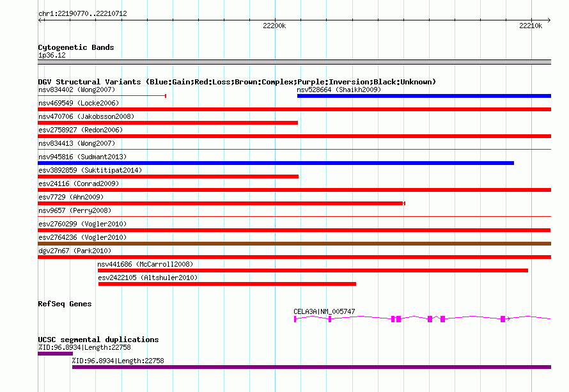Open esv2764236 (Vogler2010) complex variant label
The image size is (569, 392).
pos(82,237)
